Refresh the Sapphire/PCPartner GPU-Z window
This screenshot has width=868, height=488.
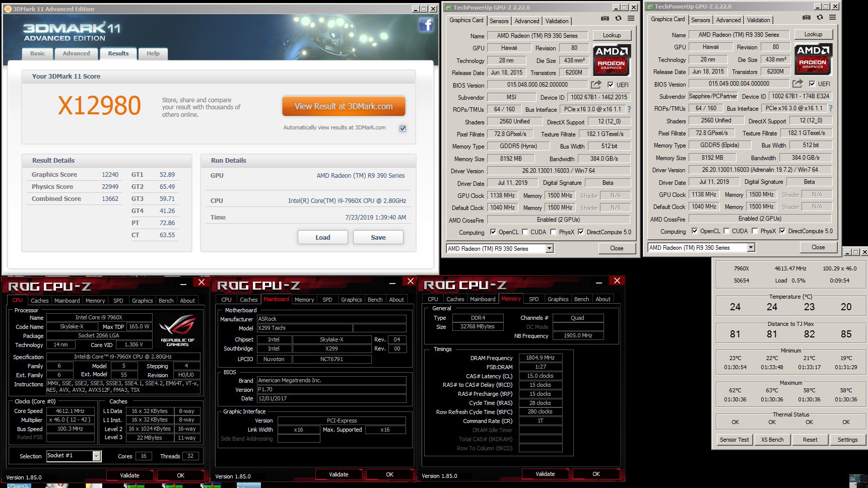pyautogui.click(x=820, y=18)
